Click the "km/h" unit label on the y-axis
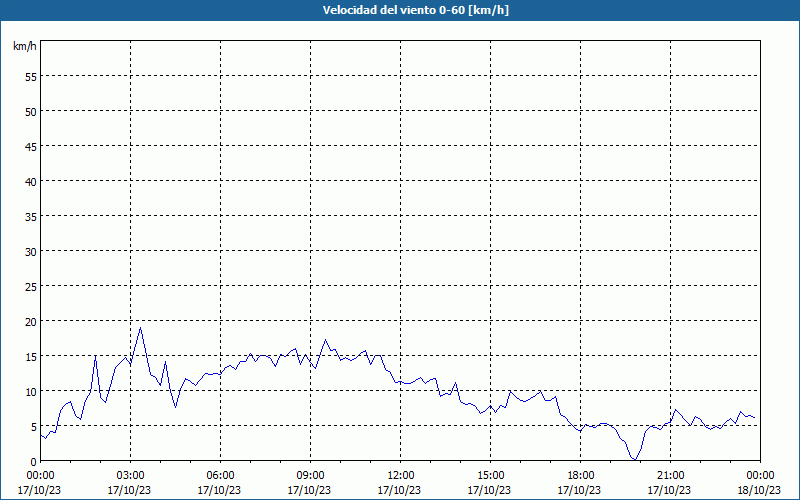Screen dimensions: 800x500 (x=25, y=46)
